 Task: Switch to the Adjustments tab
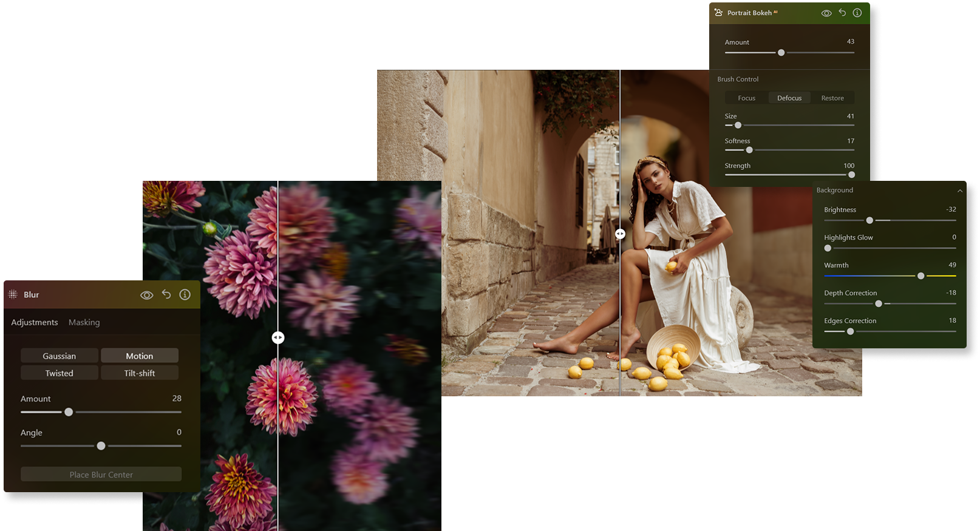click(x=35, y=322)
